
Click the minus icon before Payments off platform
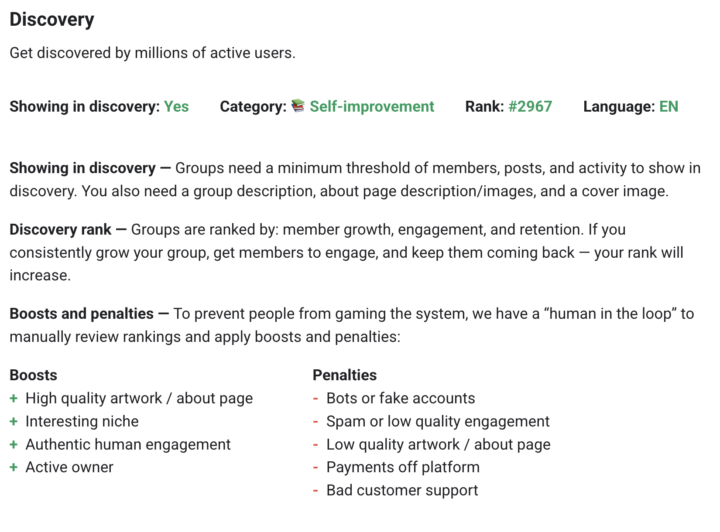316,467
